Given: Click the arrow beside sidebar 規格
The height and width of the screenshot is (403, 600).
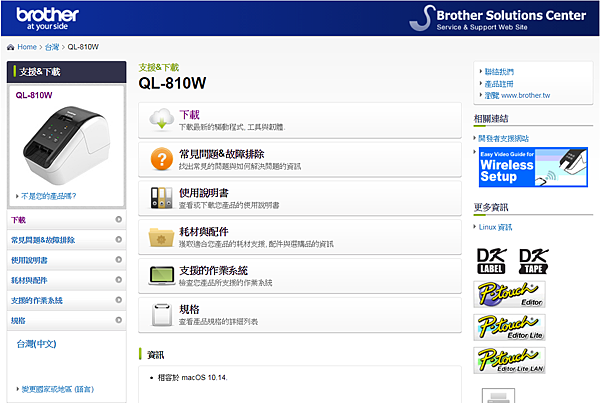Looking at the screenshot, I should 119,320.
